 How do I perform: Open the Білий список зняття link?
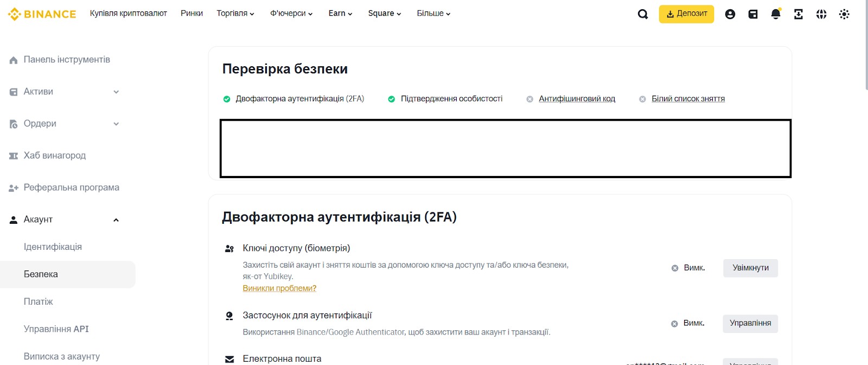tap(688, 99)
